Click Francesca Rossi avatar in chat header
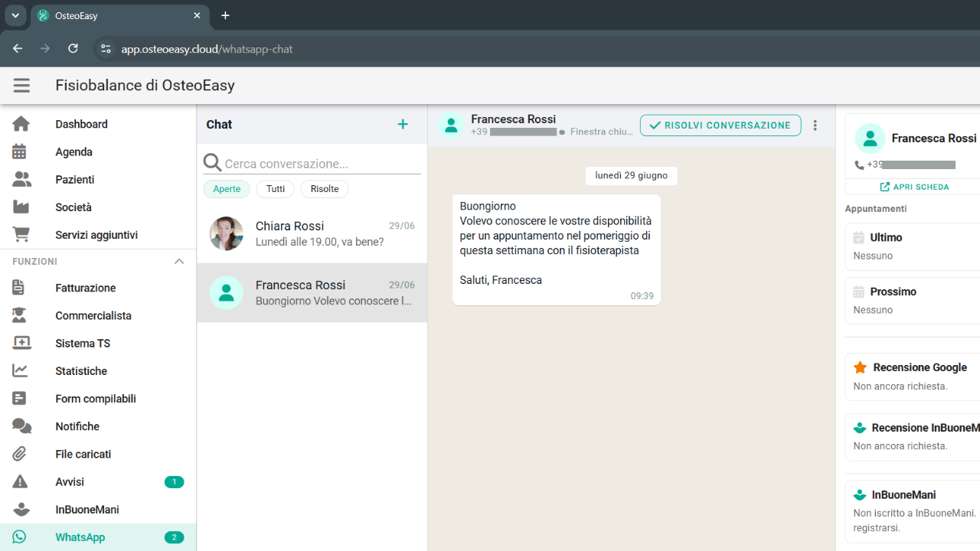The width and height of the screenshot is (980, 551). [452, 126]
